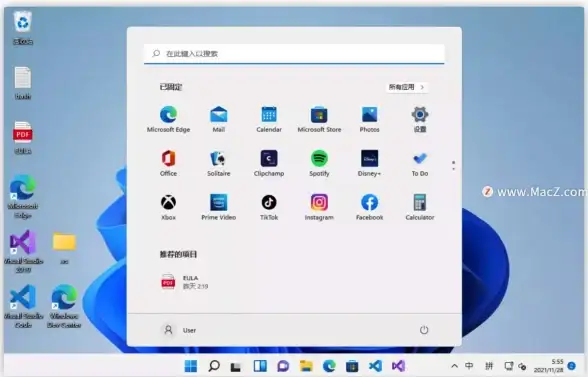This screenshot has width=588, height=377.
Task: Open network and volume quick settings
Action: 516,366
